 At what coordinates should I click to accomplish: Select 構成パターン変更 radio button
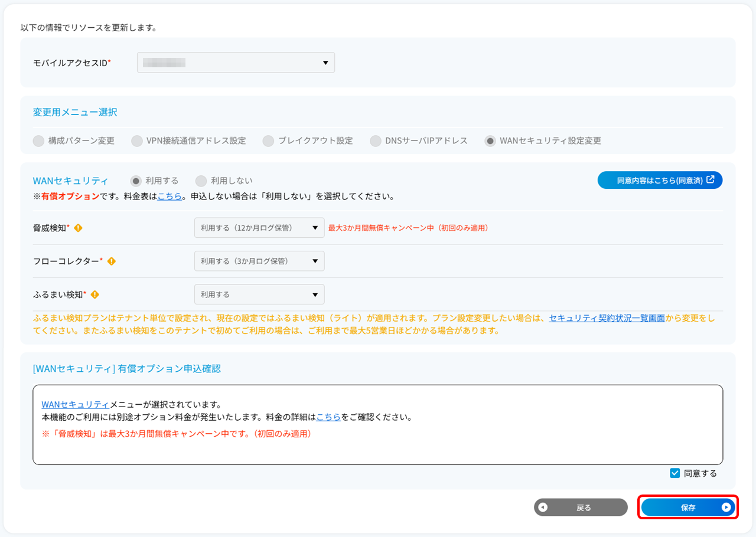point(38,141)
